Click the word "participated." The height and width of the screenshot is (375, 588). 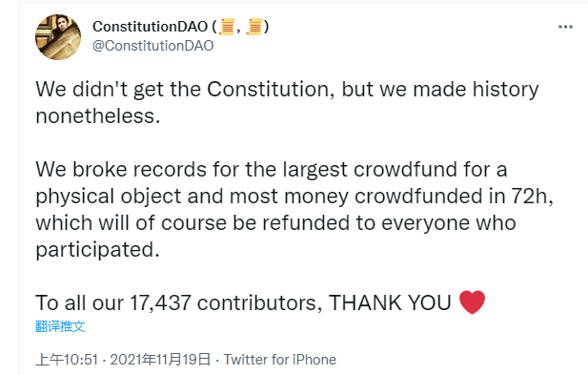tap(98, 250)
